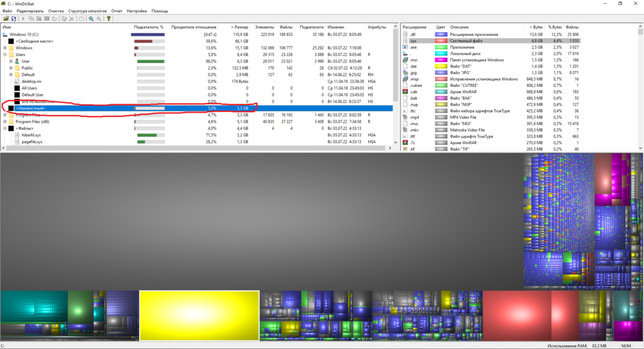Click the Open drive toolbar icon
This screenshot has width=644, height=349.
coord(5,19)
